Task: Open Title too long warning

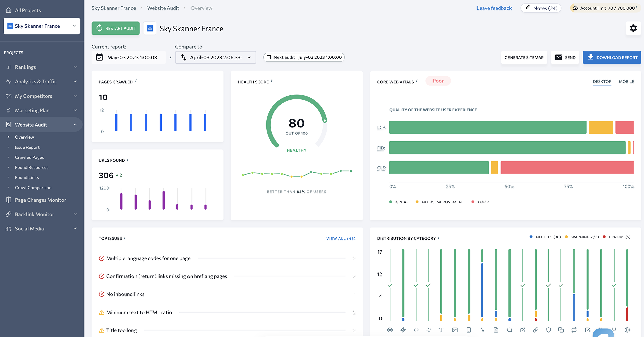Action: pyautogui.click(x=121, y=330)
